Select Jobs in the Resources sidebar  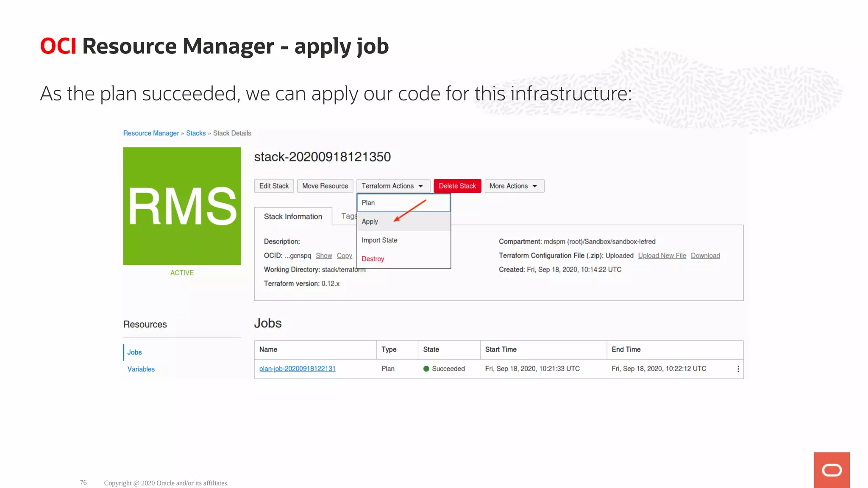[x=134, y=352]
